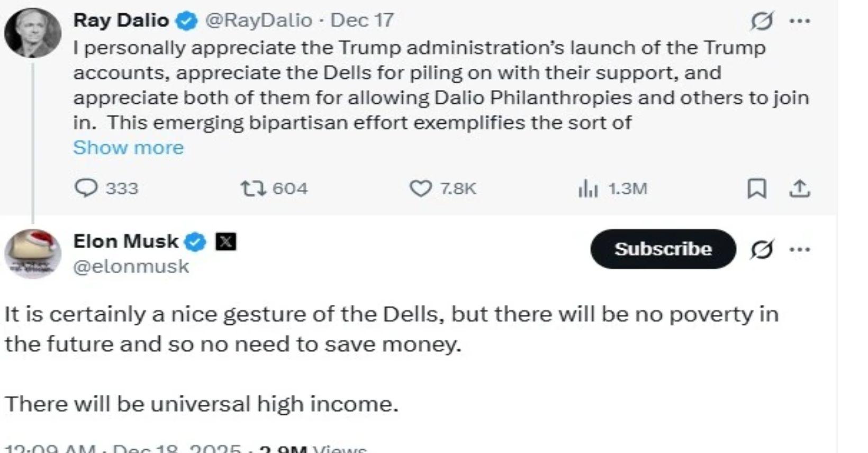Click the X affiliation badge beside Elon Musk
Screen dimensions: 868x453
pos(226,242)
